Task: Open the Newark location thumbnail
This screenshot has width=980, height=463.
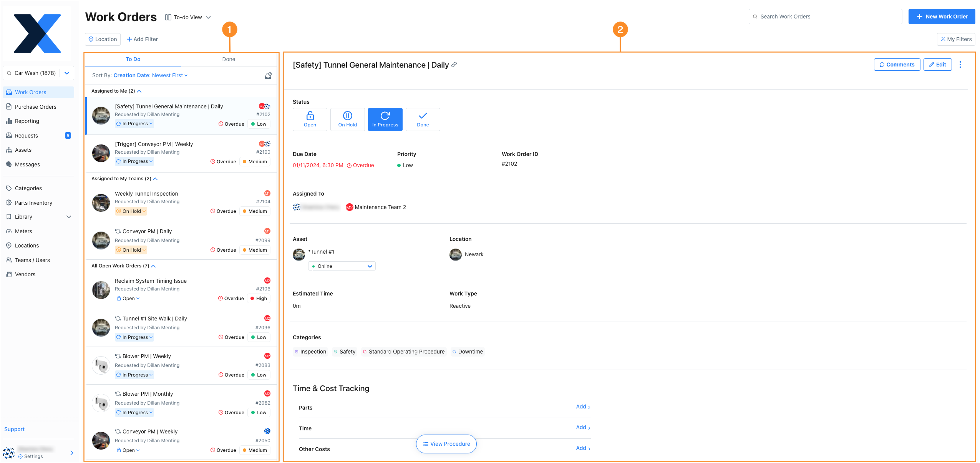Action: 456,255
